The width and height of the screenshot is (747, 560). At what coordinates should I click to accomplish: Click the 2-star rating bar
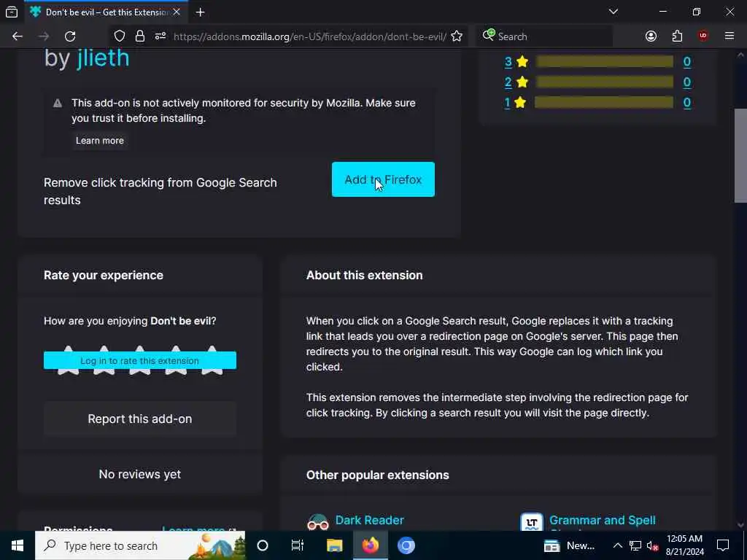(604, 82)
